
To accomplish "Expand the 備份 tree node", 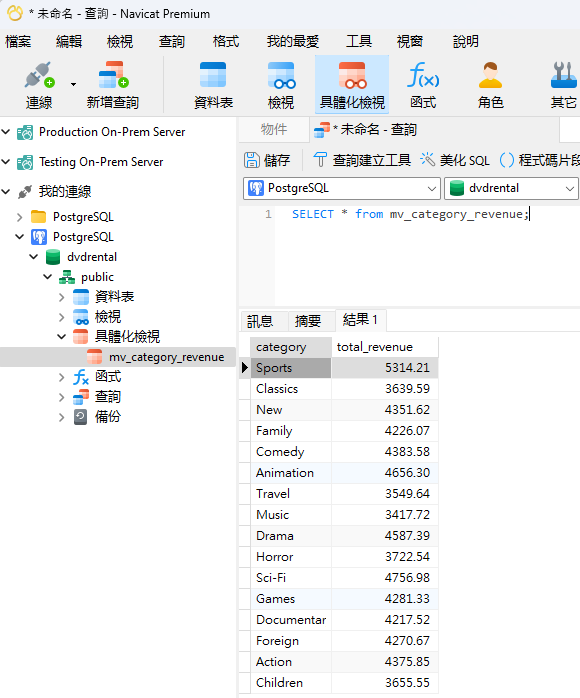I will click(x=62, y=417).
